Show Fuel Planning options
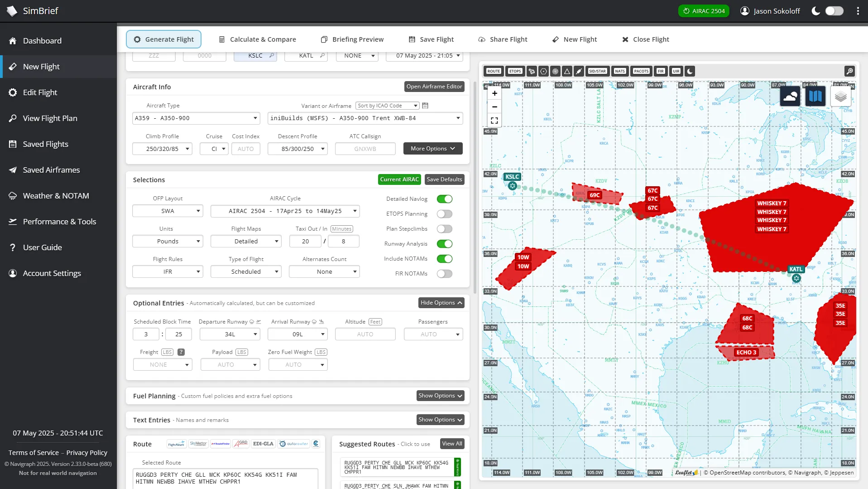 [440, 396]
